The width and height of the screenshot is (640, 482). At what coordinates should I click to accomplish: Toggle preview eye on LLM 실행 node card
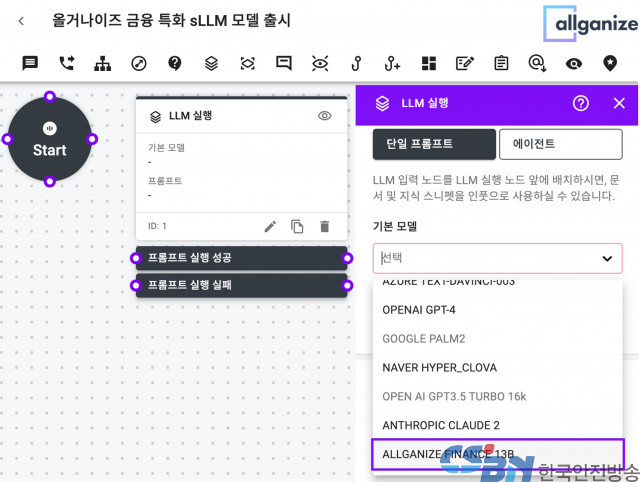(324, 116)
